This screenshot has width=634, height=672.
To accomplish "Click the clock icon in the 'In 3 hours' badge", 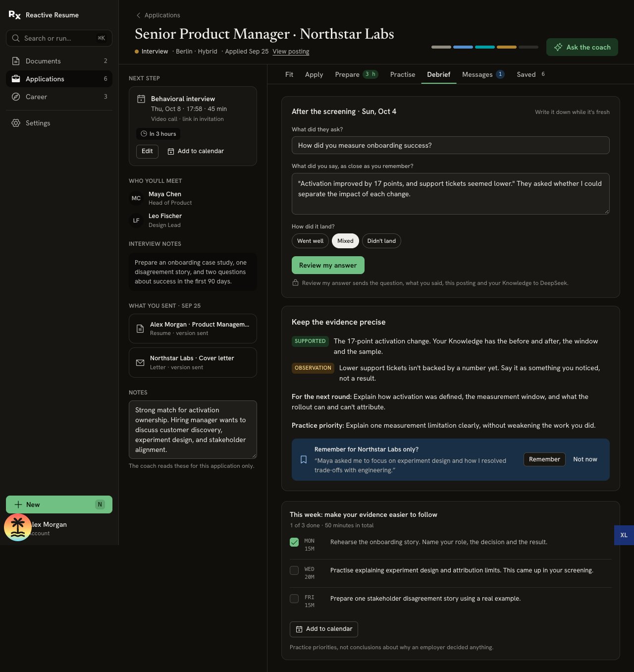I will click(x=144, y=134).
